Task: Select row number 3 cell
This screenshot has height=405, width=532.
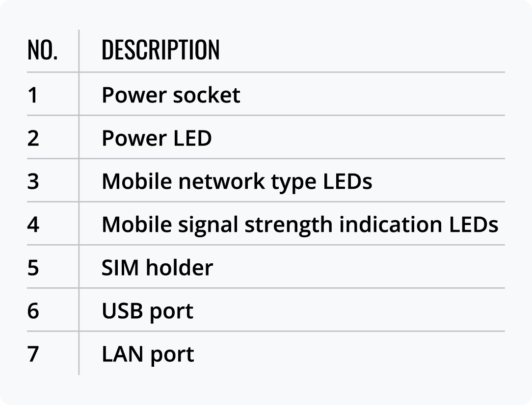Action: [x=33, y=181]
